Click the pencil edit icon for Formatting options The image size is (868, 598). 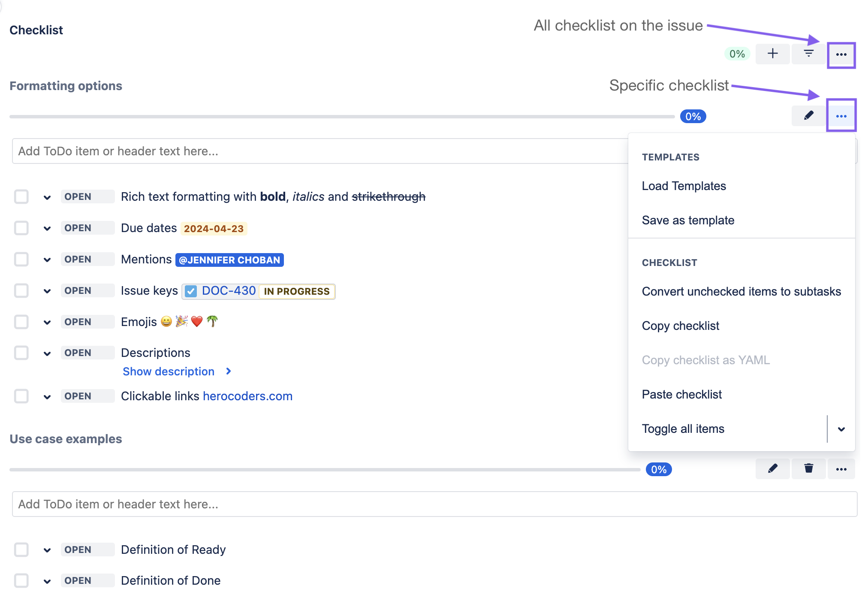tap(808, 116)
